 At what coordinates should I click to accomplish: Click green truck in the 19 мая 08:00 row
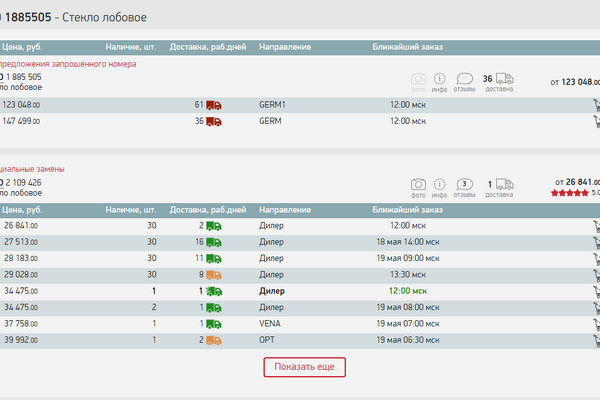point(214,308)
